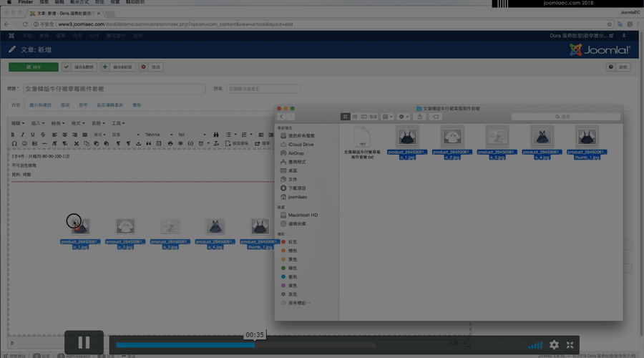Image resolution: width=644 pixels, height=358 pixels.
Task: Adjust the video volume bars
Action: (535, 346)
